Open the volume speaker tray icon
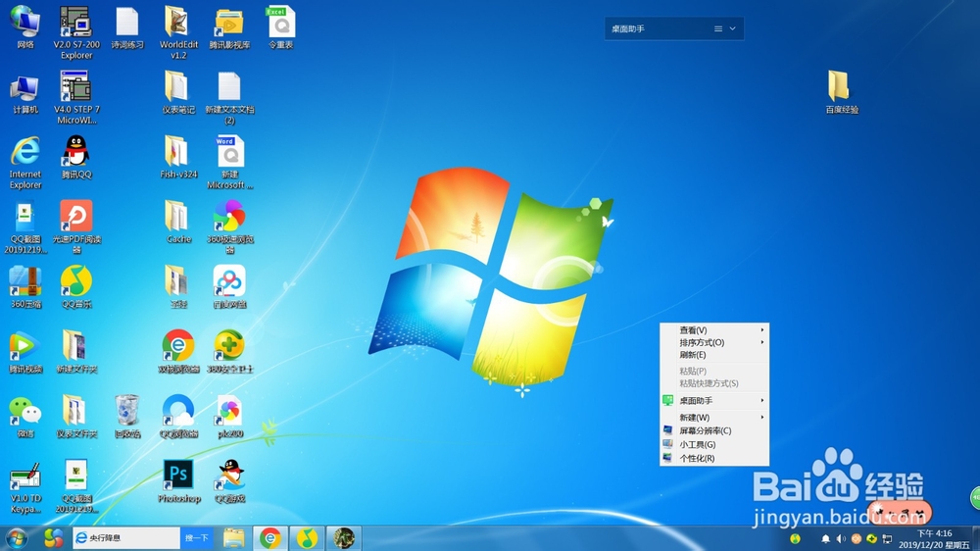The width and height of the screenshot is (980, 551). [x=841, y=538]
